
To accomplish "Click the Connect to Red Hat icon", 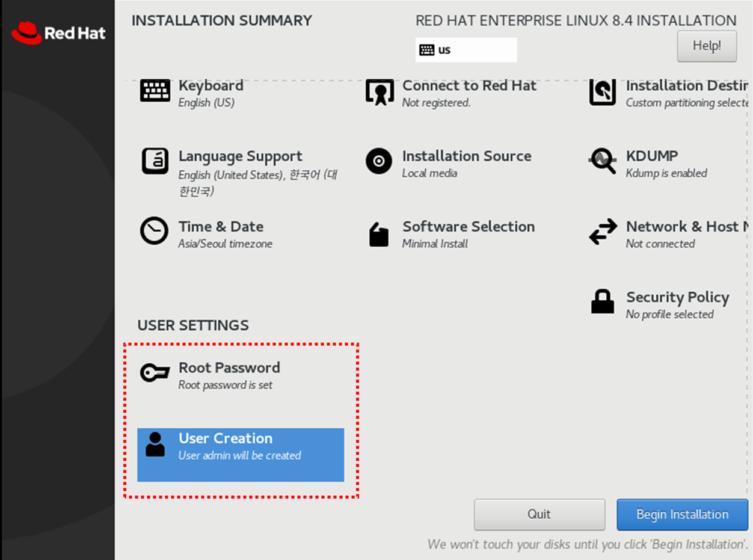I will [379, 91].
